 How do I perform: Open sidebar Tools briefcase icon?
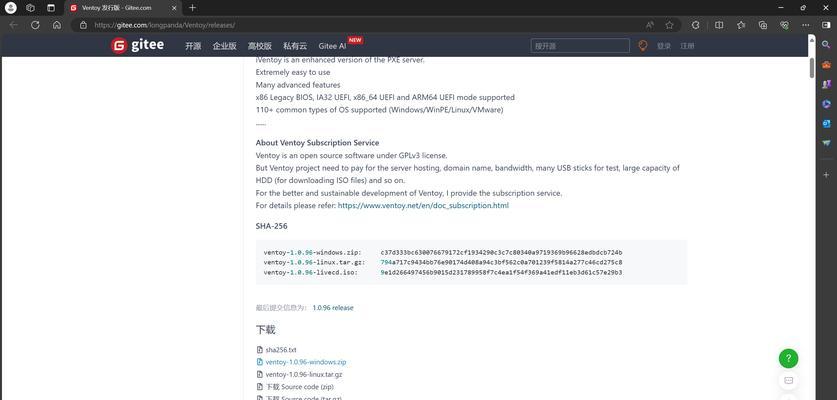826,65
